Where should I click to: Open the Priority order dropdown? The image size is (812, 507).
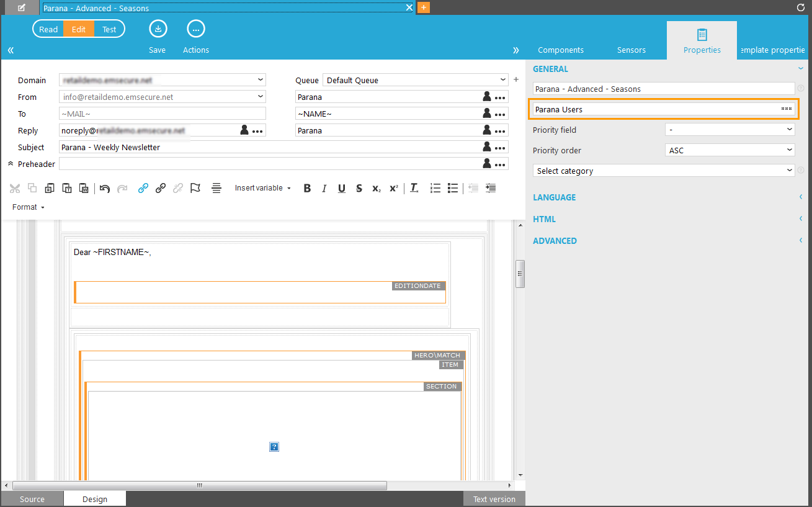[729, 150]
